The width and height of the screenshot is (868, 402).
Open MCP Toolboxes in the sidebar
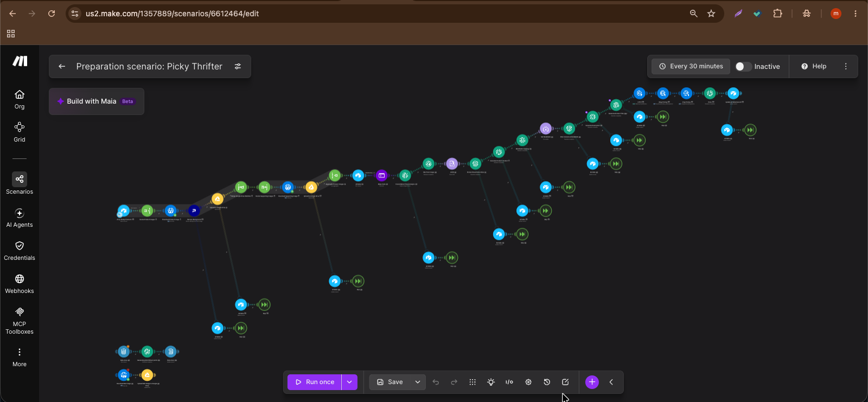[20, 320]
